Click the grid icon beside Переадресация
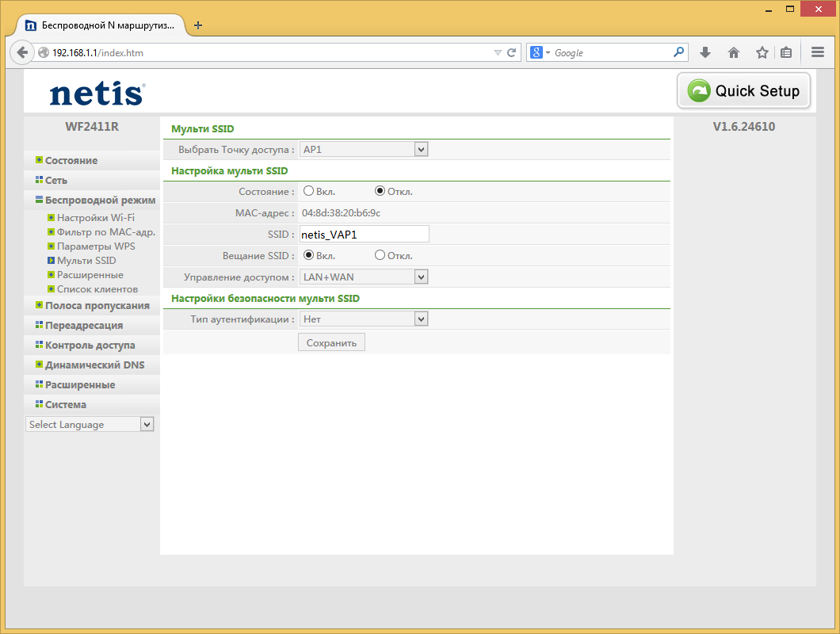 point(39,325)
